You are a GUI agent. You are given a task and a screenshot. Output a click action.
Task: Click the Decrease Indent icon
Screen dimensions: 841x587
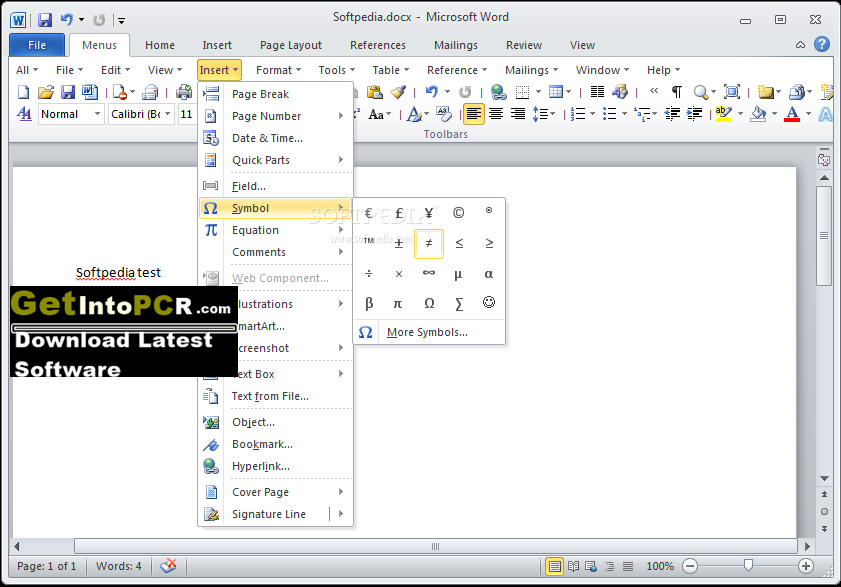coord(672,114)
